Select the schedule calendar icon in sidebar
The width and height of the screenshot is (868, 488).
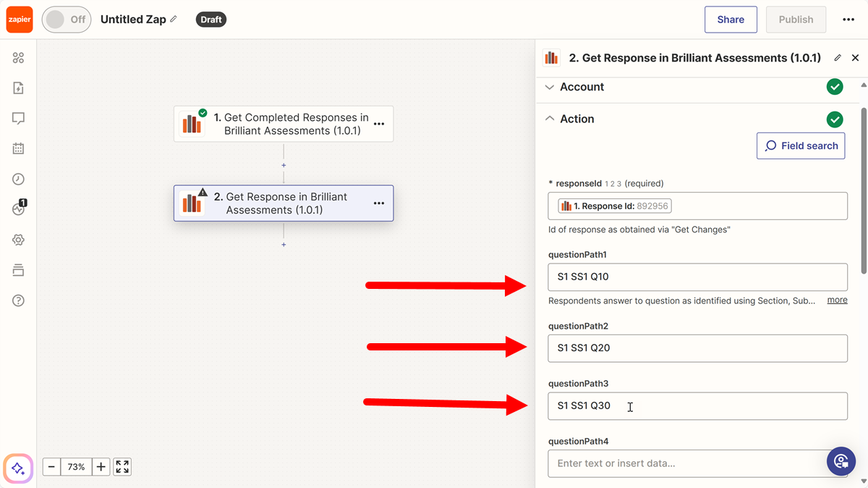19,148
